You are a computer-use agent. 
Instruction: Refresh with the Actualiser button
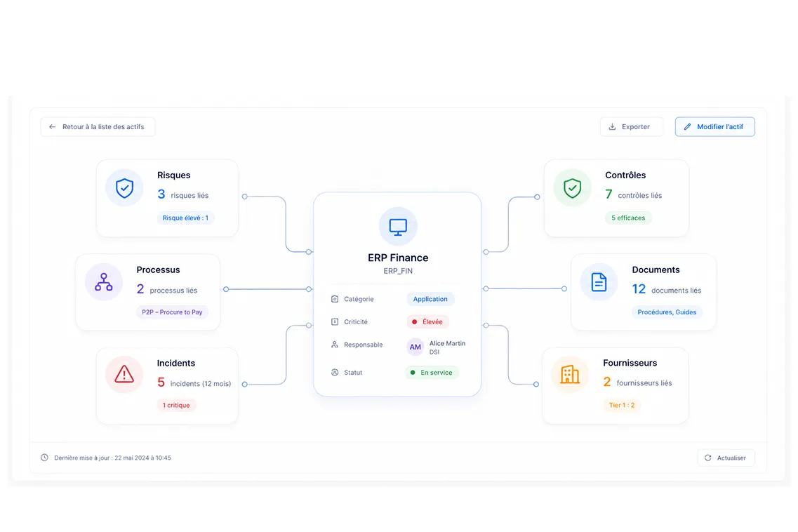coord(726,458)
